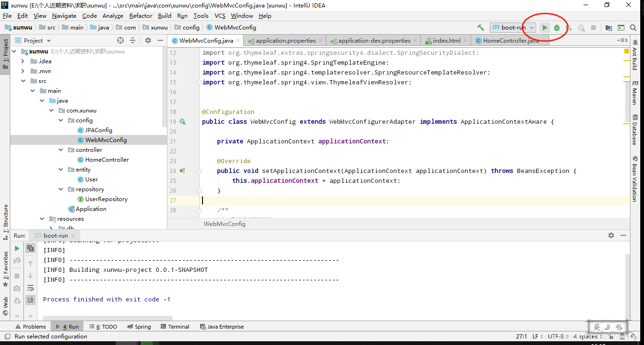The image size is (644, 345).
Task: Click Run console horizontal scrollbar
Action: [107, 318]
